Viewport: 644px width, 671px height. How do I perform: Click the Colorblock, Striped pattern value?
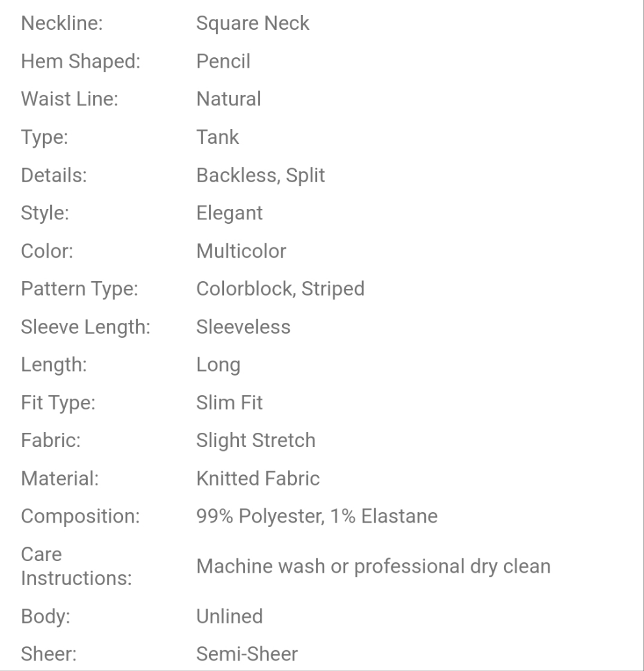[x=280, y=288]
